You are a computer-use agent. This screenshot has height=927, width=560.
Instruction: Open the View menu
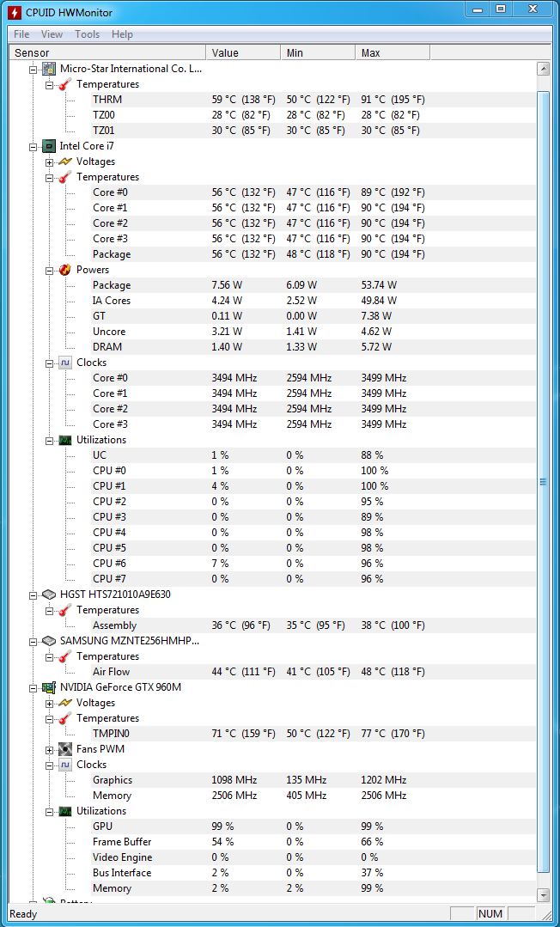point(52,34)
